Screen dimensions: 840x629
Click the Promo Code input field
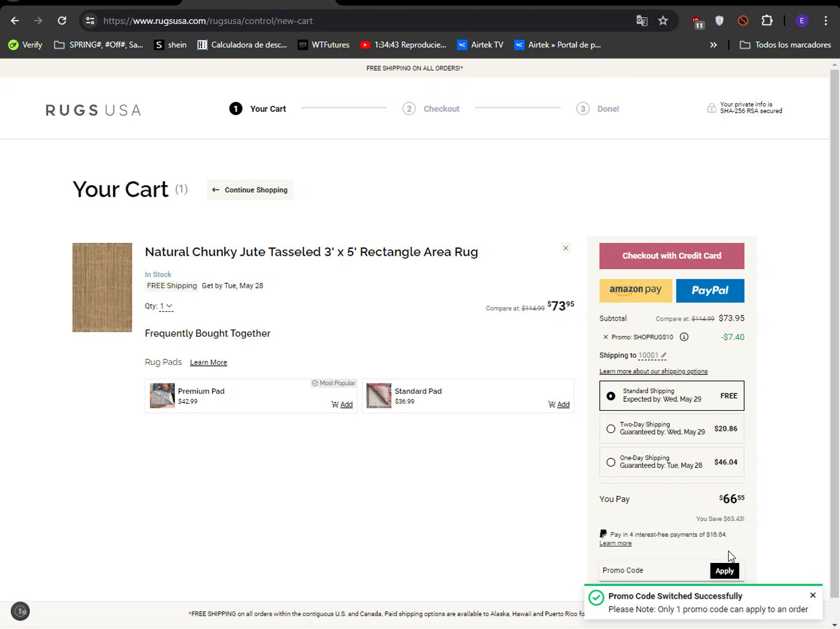654,570
